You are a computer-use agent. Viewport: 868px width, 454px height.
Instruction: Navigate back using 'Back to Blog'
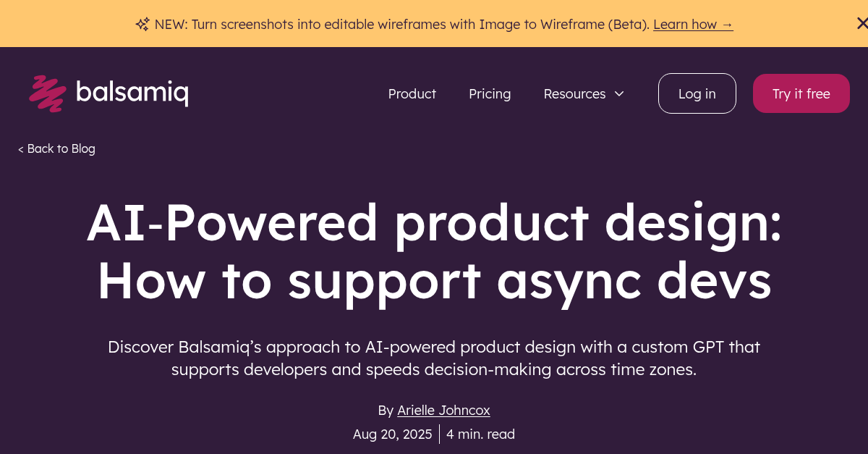pos(56,148)
